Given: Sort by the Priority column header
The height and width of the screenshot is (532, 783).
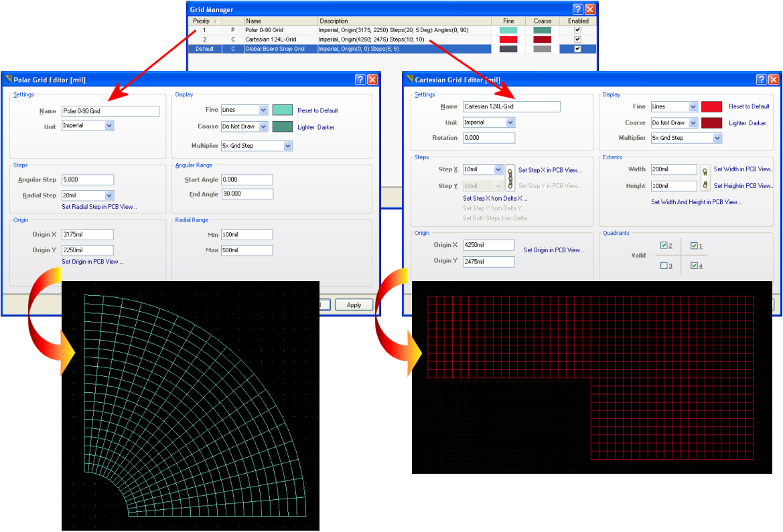Looking at the screenshot, I should [202, 21].
